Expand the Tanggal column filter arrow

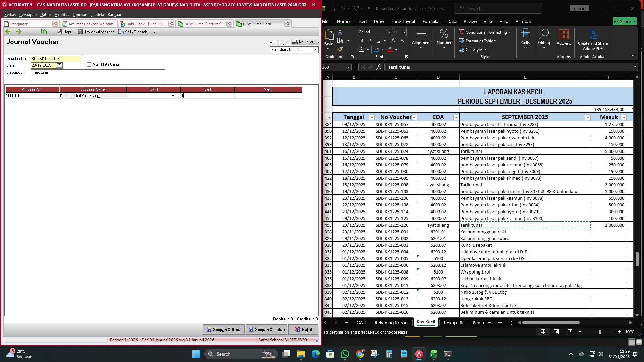[371, 118]
